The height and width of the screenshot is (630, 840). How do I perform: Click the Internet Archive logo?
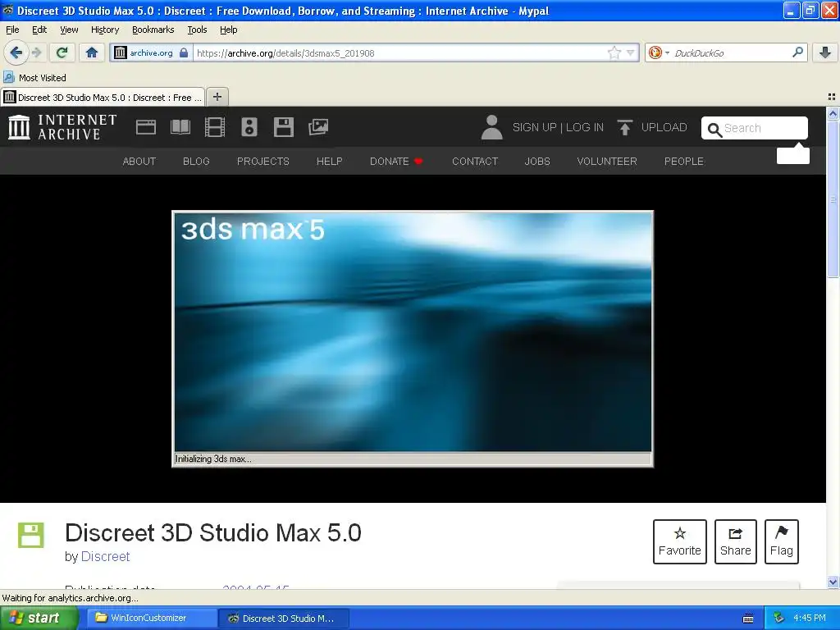[x=62, y=127]
